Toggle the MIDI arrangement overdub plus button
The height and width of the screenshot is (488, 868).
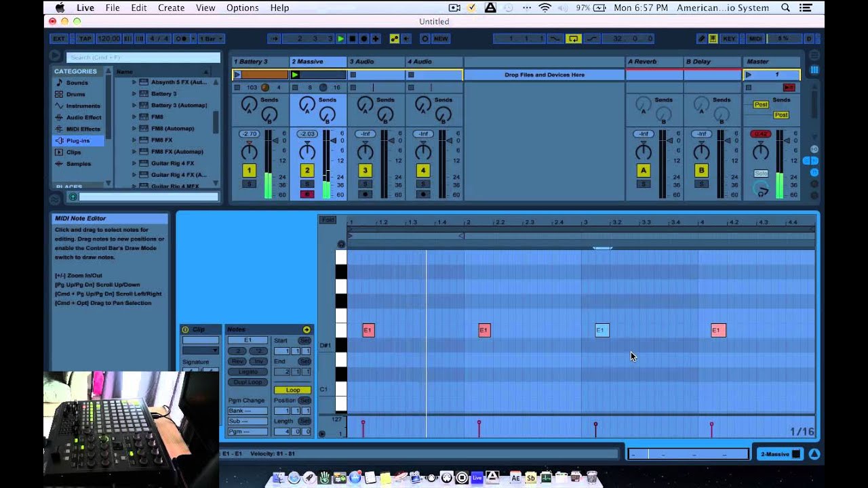click(376, 39)
